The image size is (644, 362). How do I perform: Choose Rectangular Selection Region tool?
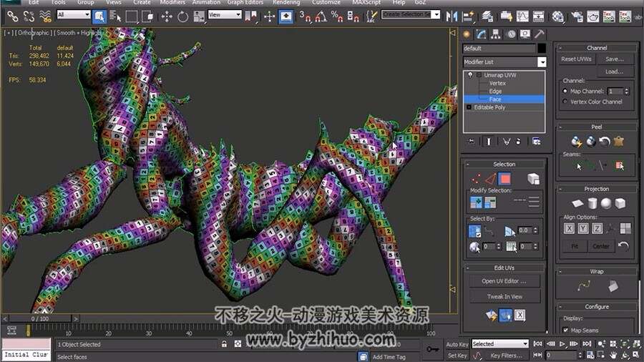point(132,16)
